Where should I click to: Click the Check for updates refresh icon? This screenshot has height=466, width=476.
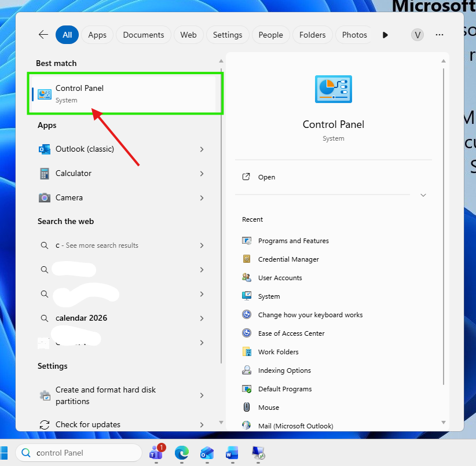tap(45, 425)
